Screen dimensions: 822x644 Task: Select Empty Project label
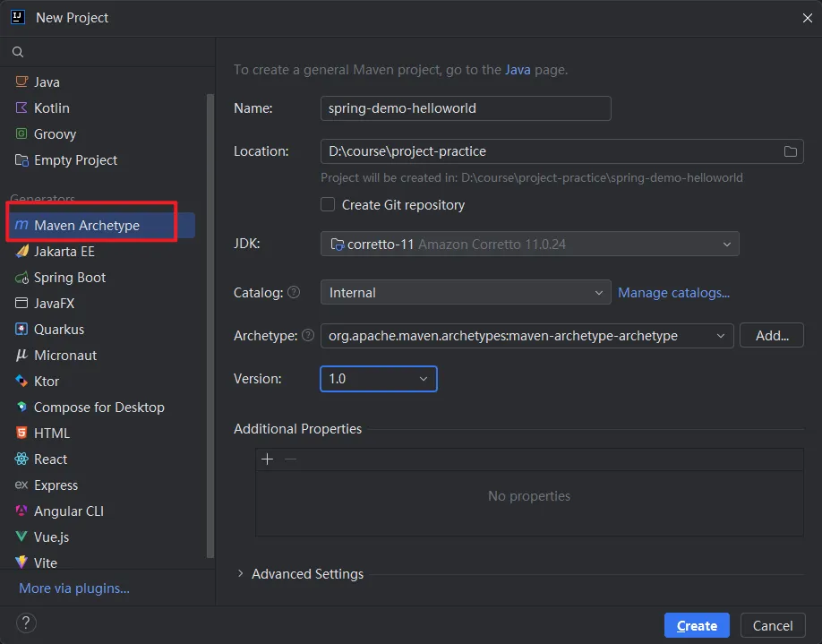pyautogui.click(x=75, y=160)
